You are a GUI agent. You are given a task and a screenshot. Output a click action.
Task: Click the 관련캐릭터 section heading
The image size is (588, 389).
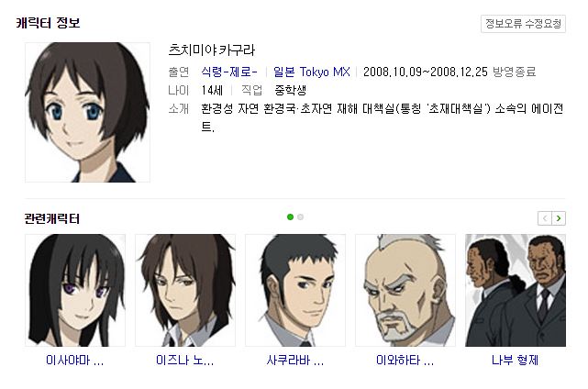(52, 218)
